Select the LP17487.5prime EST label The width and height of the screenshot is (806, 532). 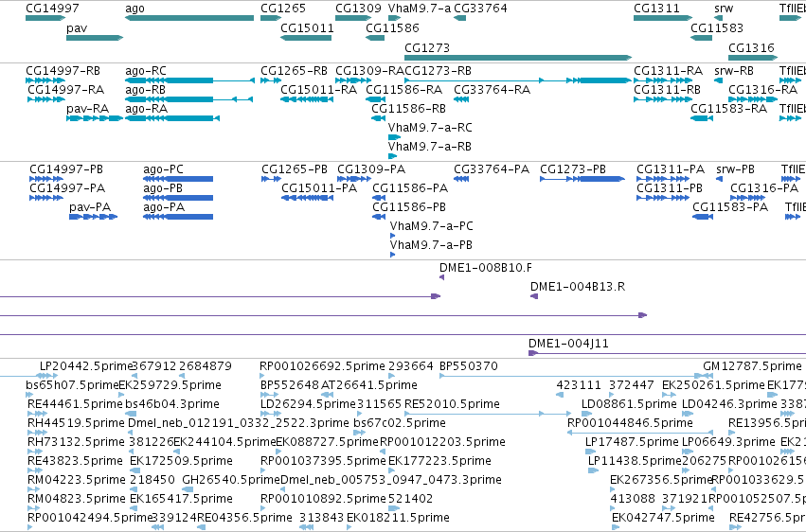coord(633,442)
